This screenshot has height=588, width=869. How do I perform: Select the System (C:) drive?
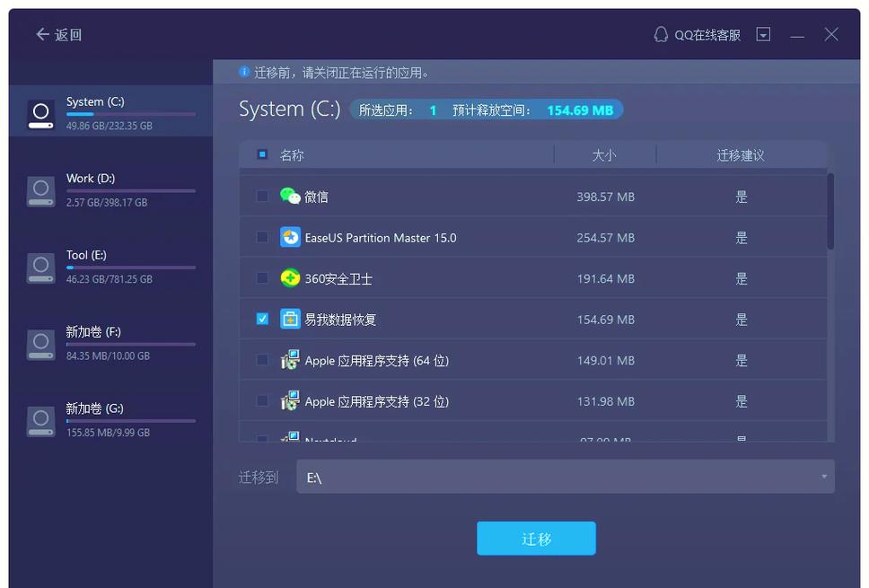click(x=110, y=110)
